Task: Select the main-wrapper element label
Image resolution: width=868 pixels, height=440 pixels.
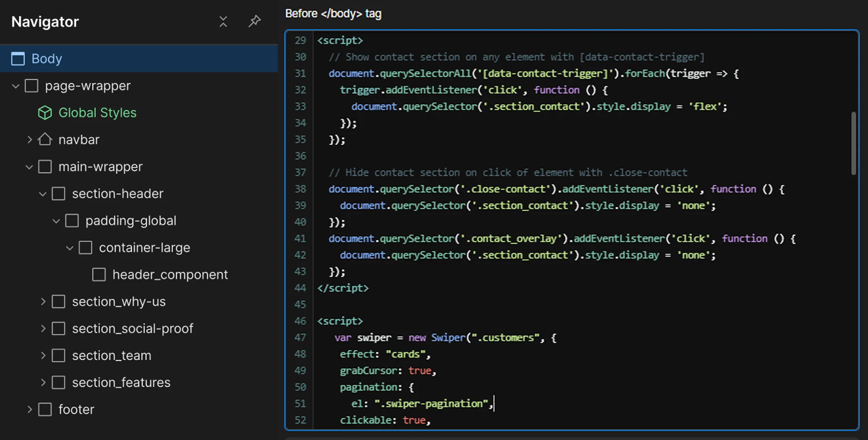Action: click(100, 167)
